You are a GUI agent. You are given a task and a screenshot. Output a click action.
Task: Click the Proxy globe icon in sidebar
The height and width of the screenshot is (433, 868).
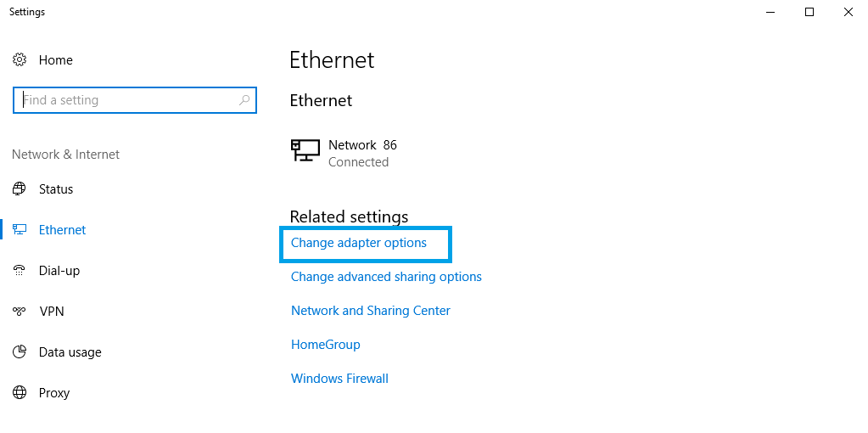20,393
